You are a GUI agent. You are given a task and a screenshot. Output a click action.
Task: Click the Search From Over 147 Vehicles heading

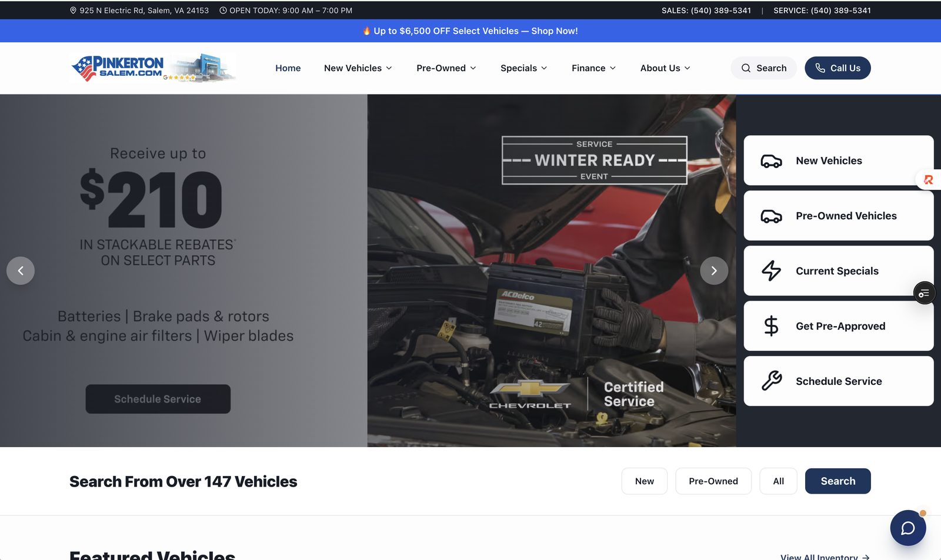(183, 482)
